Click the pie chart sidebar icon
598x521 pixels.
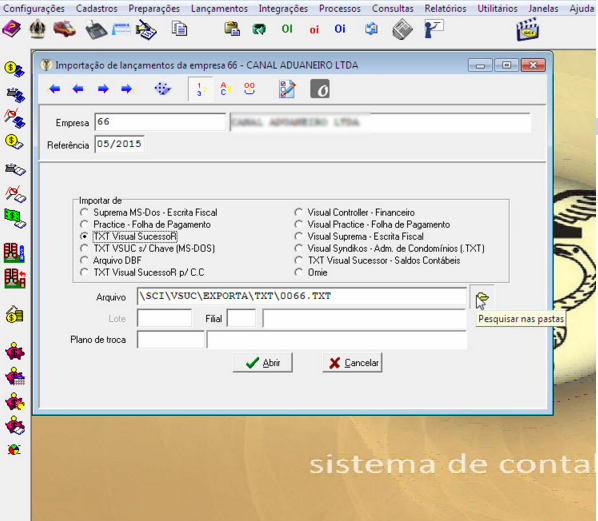click(x=14, y=449)
